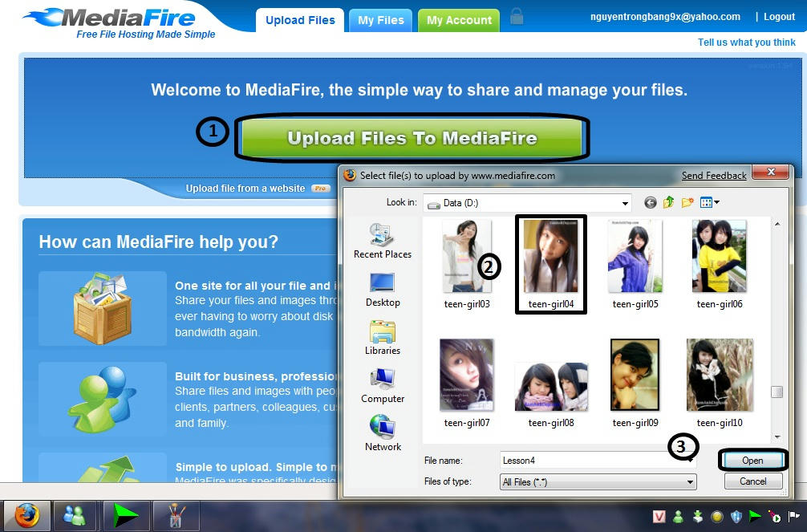807x532 pixels.
Task: Cancel the file selection dialog
Action: pos(753,481)
